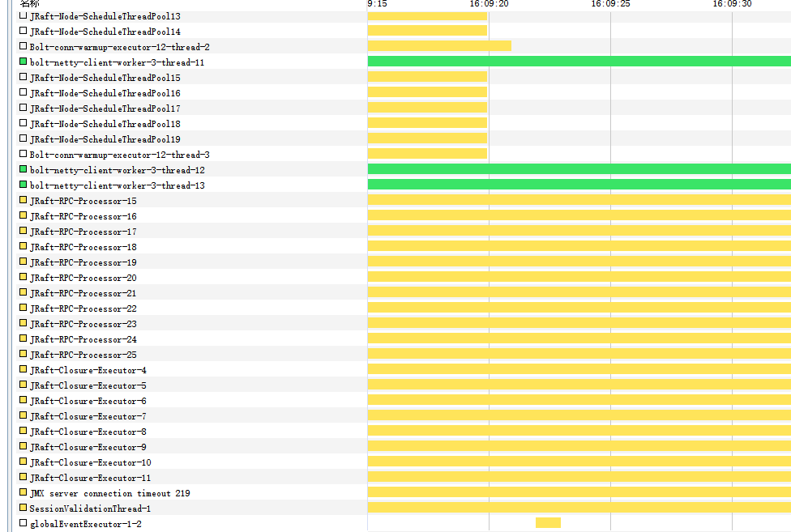Click state icon of JRaft-Node-ScheduleThreadPool17

(x=23, y=108)
